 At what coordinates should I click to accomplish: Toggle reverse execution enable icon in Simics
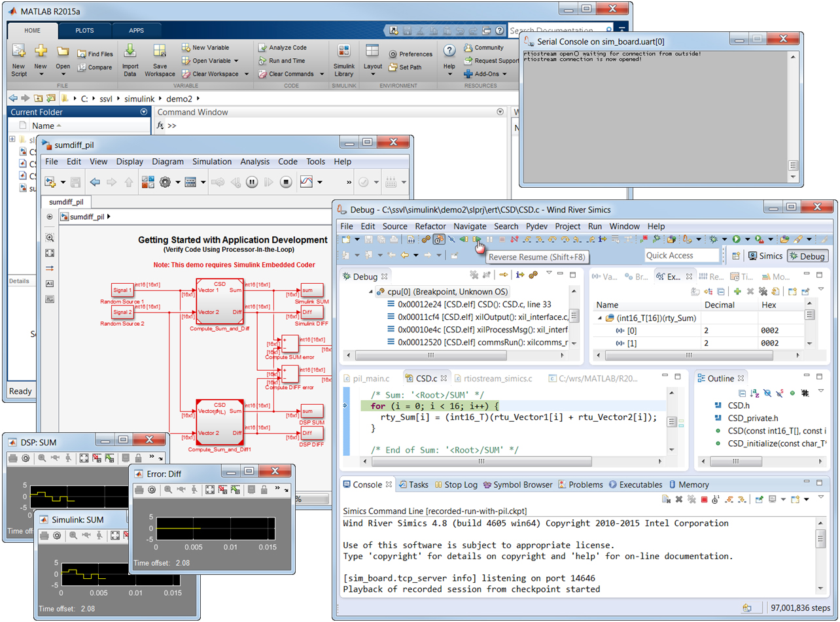pyautogui.click(x=440, y=240)
